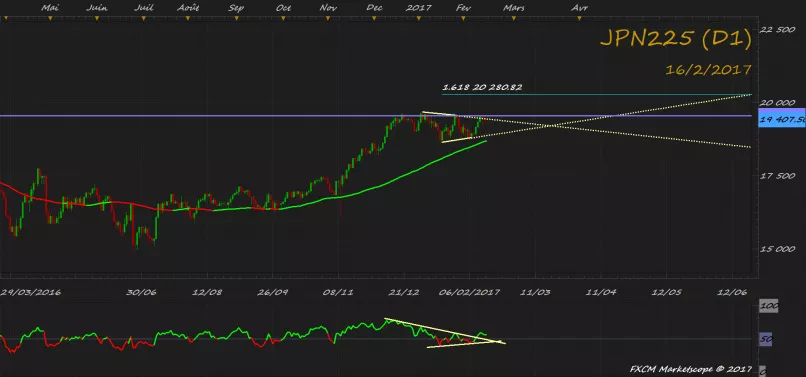The width and height of the screenshot is (806, 377).
Task: Click the "22 500" price axis value
Action: (778, 30)
